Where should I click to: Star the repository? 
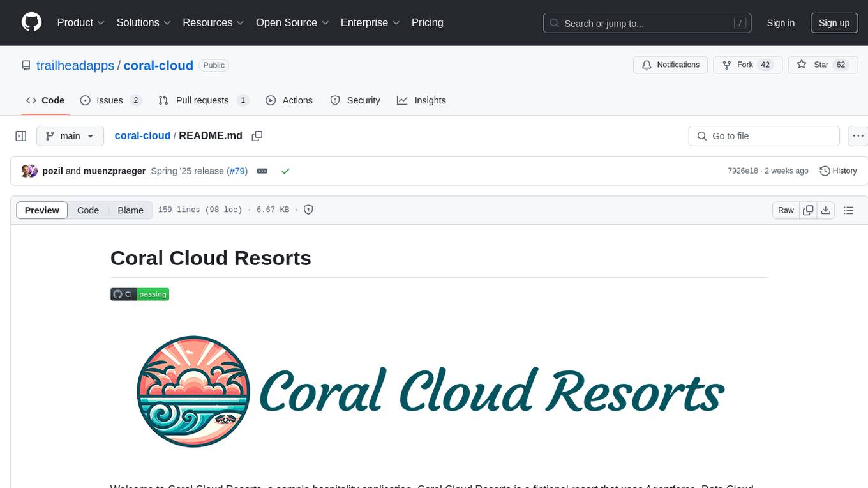[x=823, y=65]
